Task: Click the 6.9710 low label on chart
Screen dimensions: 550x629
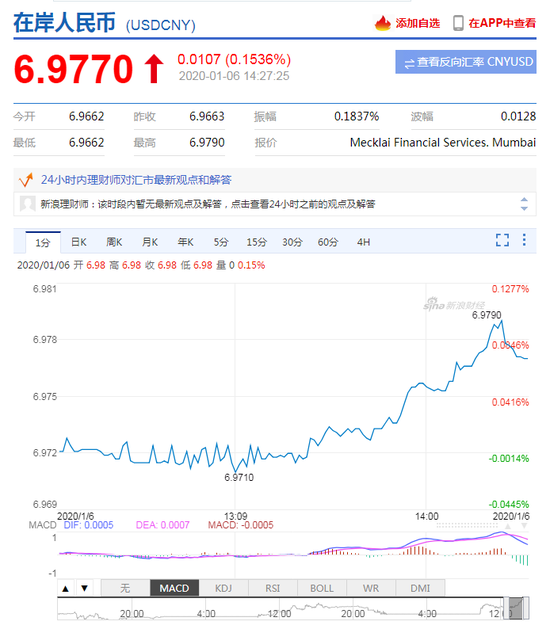Action: click(x=239, y=477)
